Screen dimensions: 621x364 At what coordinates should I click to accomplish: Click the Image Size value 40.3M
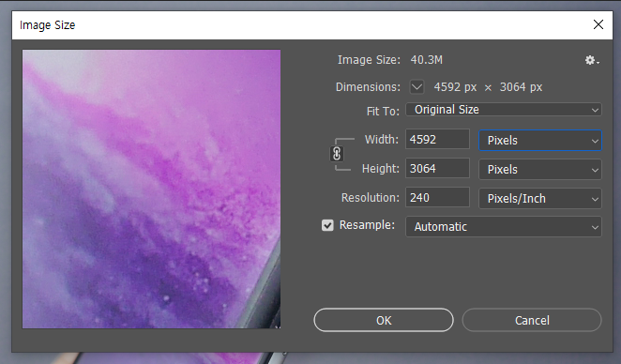[x=426, y=60]
